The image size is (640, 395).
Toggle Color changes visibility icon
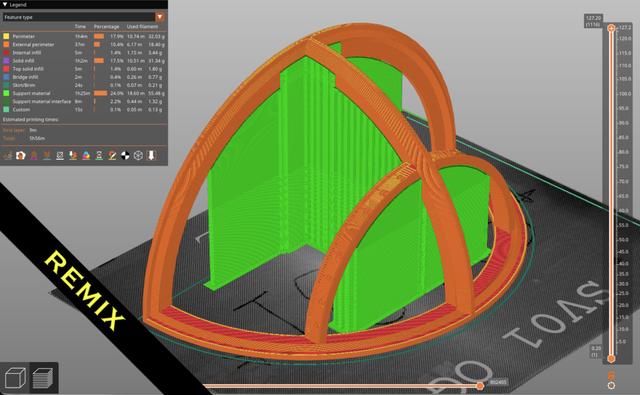click(x=86, y=155)
